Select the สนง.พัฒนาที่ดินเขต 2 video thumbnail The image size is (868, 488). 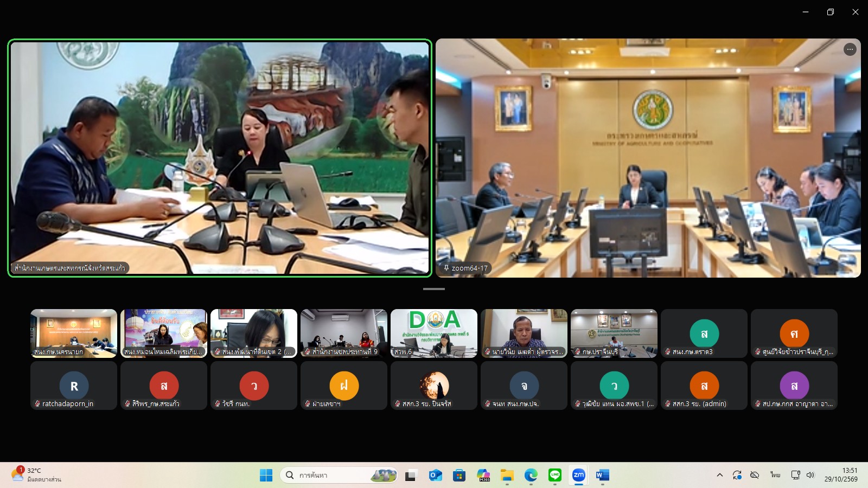(x=254, y=333)
